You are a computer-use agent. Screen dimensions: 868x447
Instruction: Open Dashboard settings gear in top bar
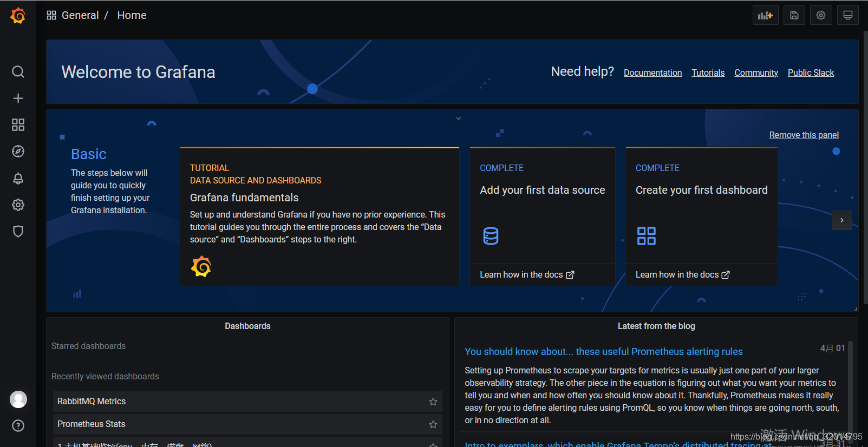click(x=821, y=15)
